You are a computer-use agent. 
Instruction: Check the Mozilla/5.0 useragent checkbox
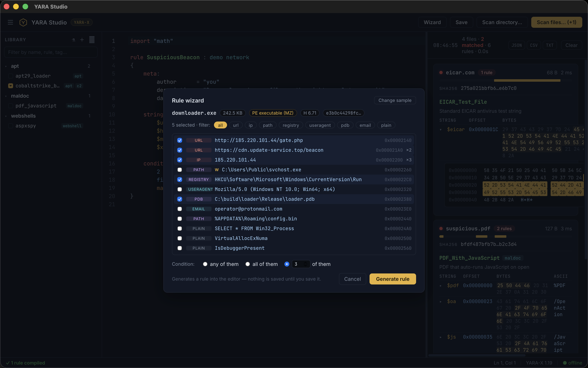pyautogui.click(x=179, y=189)
